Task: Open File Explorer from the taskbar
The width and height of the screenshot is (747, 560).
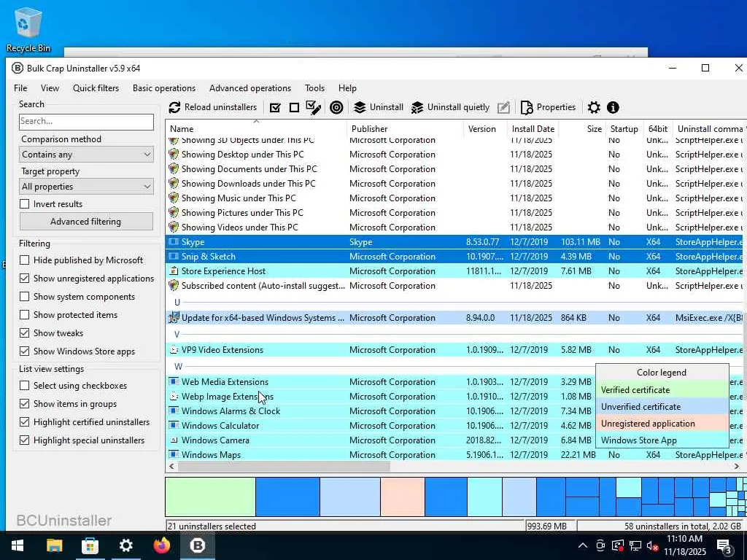Action: coord(54,545)
